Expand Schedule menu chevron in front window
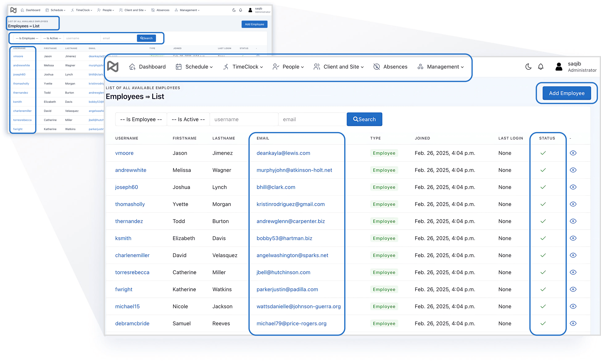 [211, 67]
